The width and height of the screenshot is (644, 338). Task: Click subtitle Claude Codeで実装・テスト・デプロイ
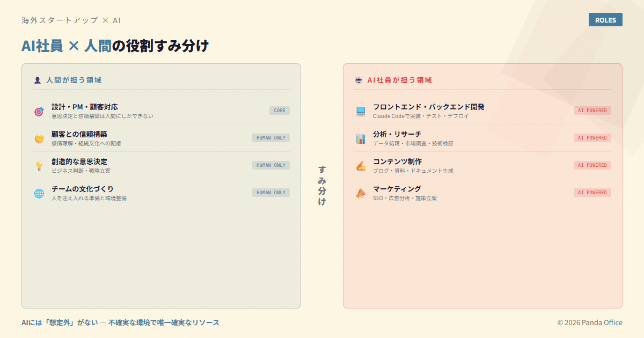tap(421, 116)
